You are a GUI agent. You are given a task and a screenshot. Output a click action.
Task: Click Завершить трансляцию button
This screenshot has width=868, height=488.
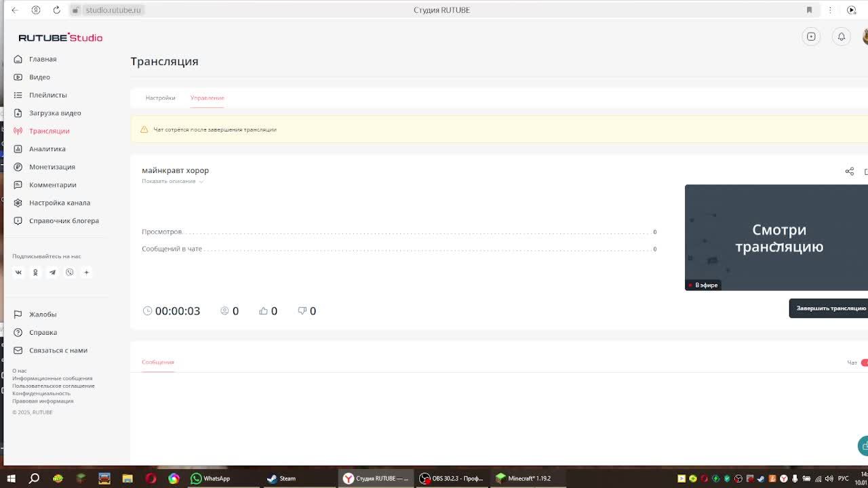[x=830, y=308]
